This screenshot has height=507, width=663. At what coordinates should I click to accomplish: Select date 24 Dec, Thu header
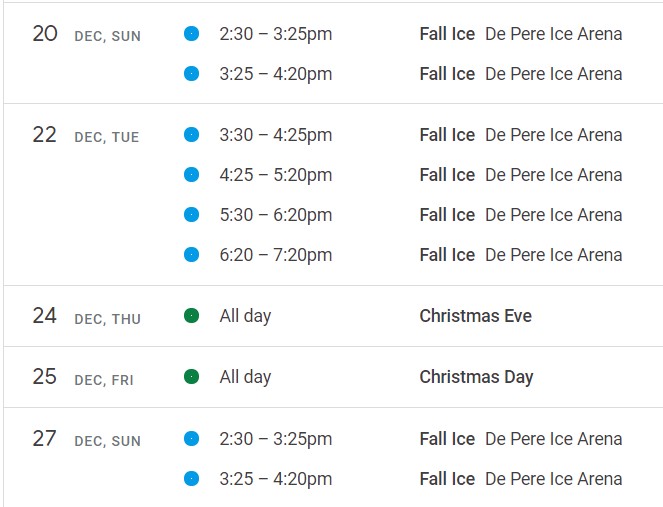(x=87, y=316)
